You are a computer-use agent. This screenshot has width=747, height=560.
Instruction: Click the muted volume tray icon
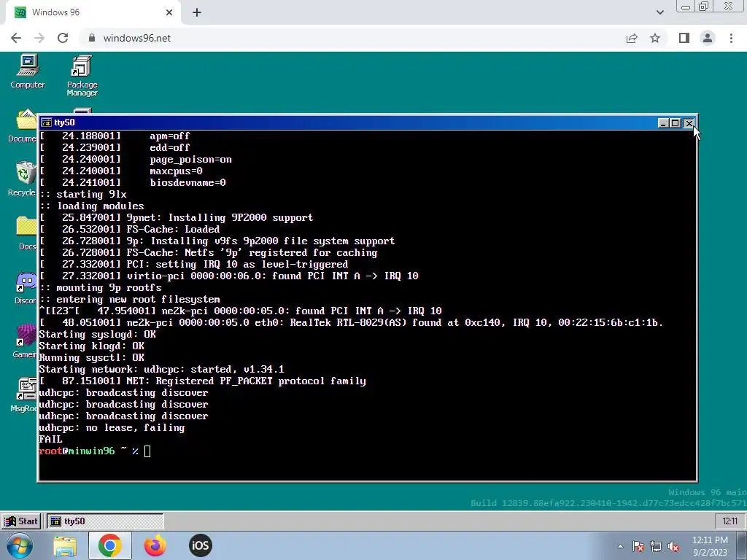673,547
